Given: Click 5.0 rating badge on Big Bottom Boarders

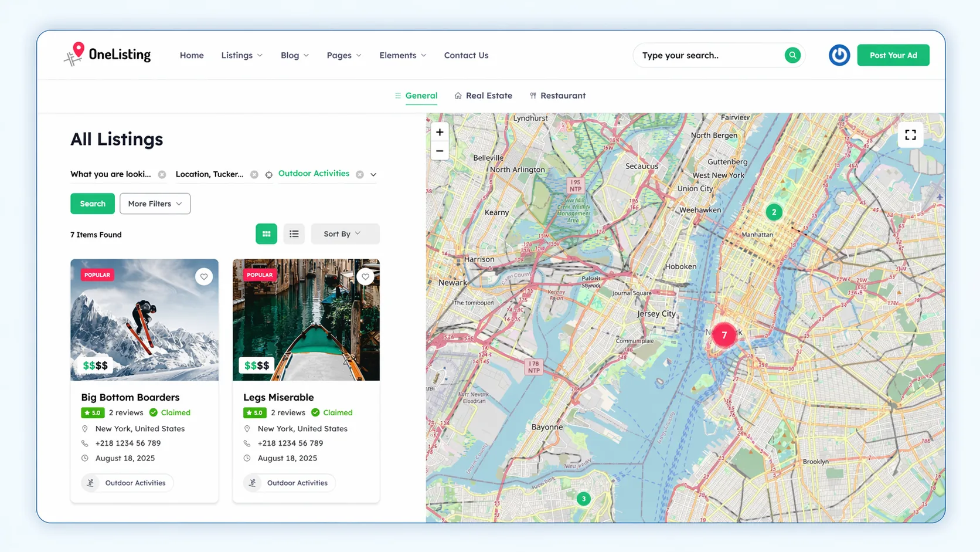Looking at the screenshot, I should point(93,413).
